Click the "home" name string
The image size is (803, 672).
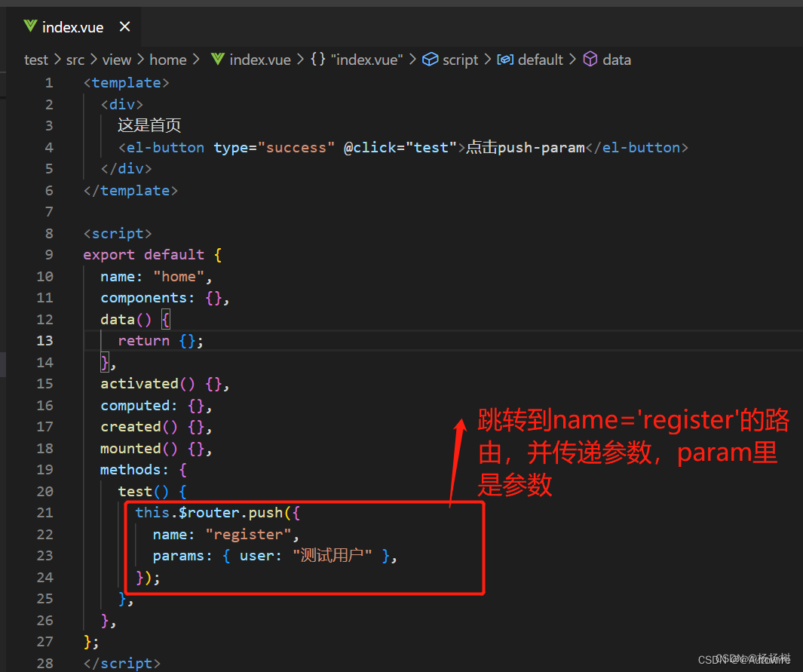[x=179, y=277]
